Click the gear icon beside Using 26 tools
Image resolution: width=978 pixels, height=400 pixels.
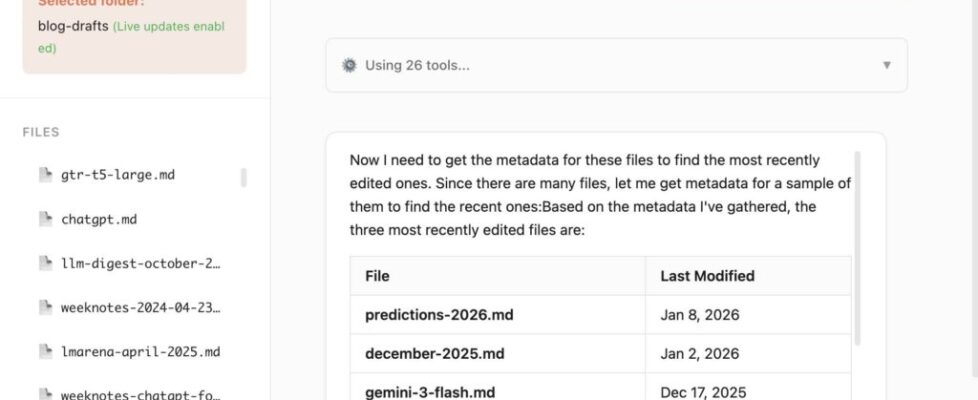(x=349, y=65)
